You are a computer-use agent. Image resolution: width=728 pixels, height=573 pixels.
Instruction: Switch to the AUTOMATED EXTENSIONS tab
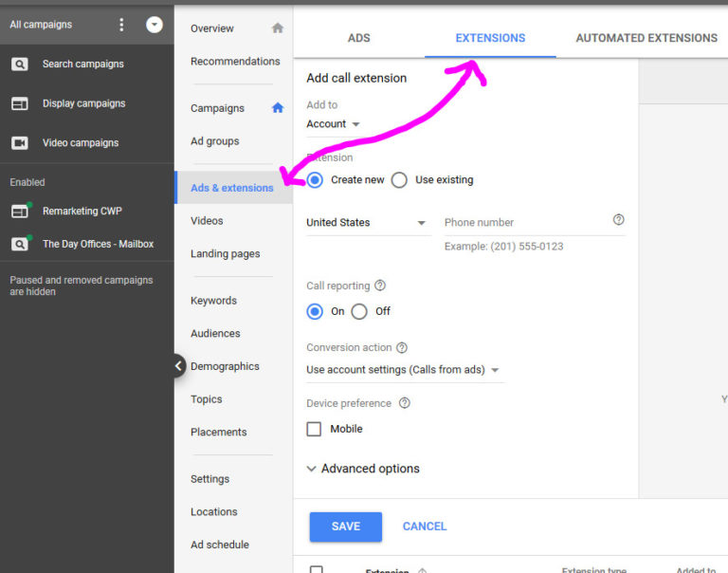point(646,38)
